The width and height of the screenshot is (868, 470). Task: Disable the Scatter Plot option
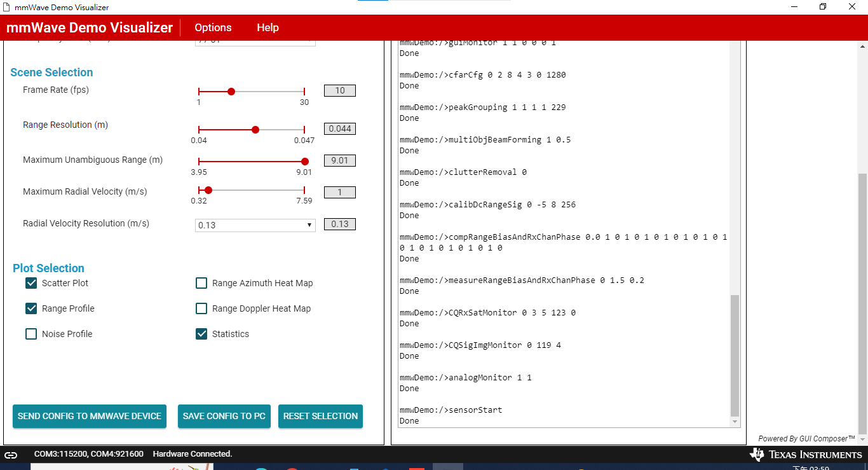31,283
